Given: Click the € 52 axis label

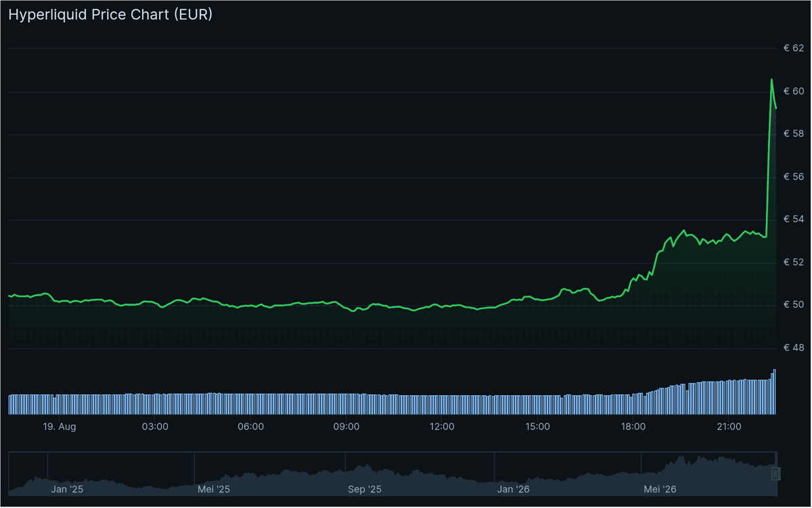Looking at the screenshot, I should tap(793, 262).
